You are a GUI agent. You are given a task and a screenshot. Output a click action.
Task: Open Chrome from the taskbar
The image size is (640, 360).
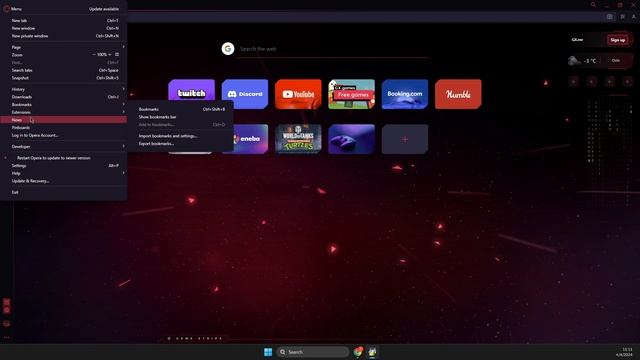[x=358, y=352]
